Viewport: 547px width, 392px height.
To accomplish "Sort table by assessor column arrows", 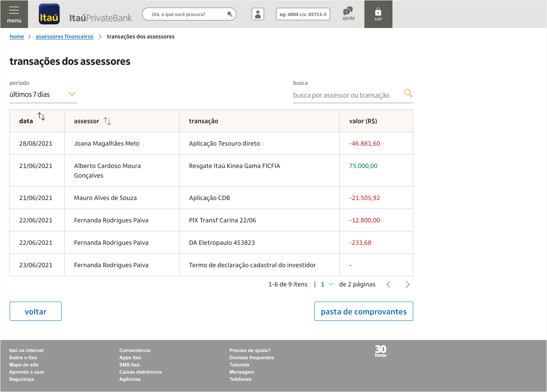I will [107, 121].
